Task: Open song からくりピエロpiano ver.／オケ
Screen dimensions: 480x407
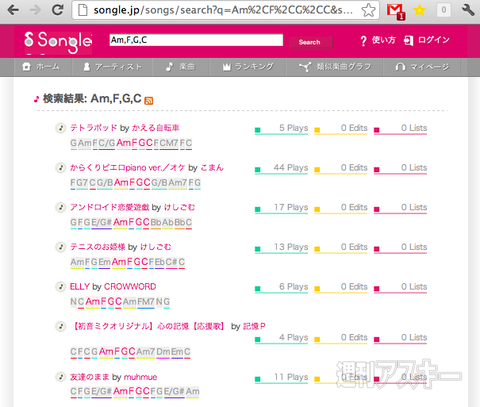Action: coord(127,167)
